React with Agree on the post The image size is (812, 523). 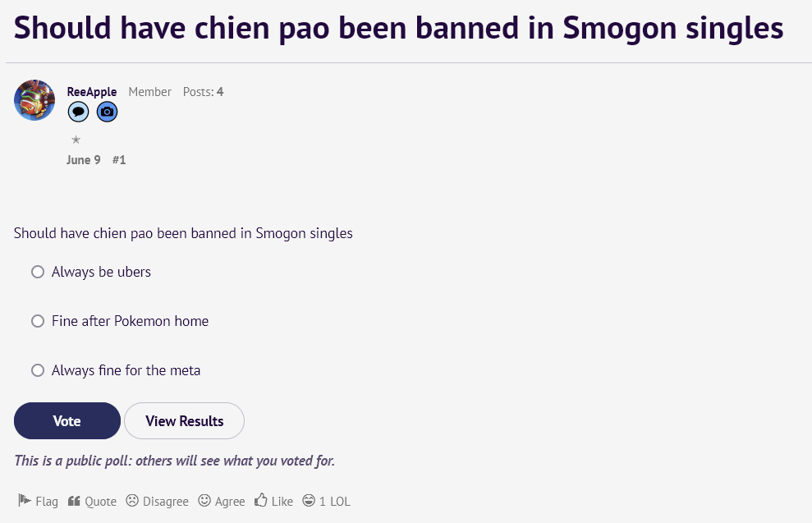point(222,501)
